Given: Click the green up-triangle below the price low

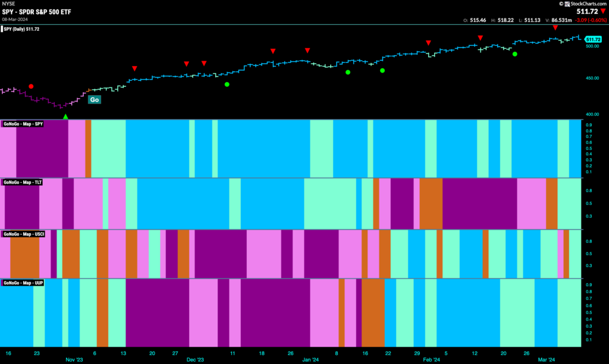Looking at the screenshot, I should coord(65,117).
